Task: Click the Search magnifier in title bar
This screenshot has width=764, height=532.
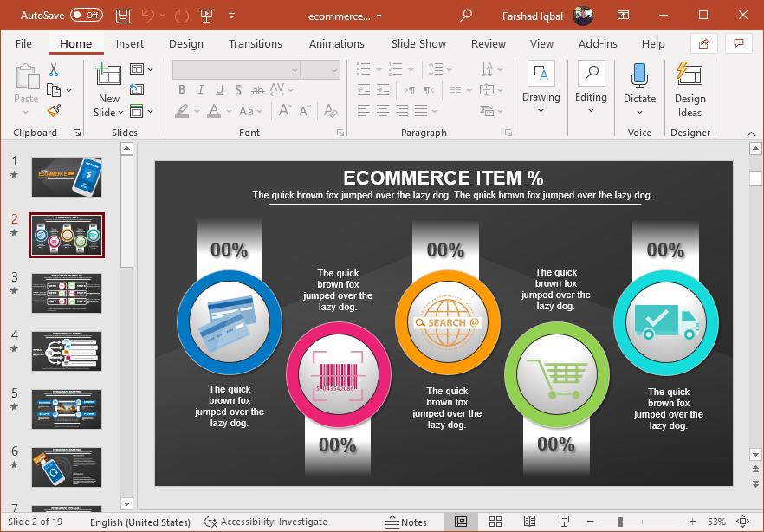Action: click(466, 16)
